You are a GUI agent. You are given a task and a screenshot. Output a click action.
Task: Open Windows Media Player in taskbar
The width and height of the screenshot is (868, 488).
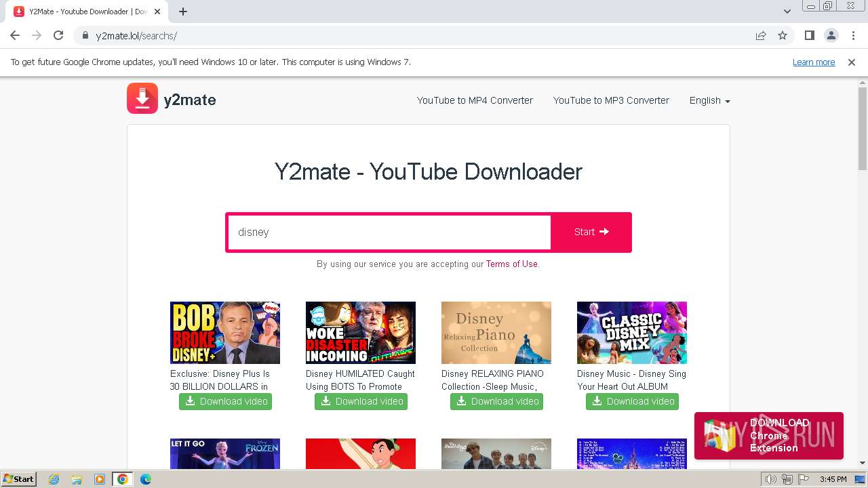coord(99,479)
